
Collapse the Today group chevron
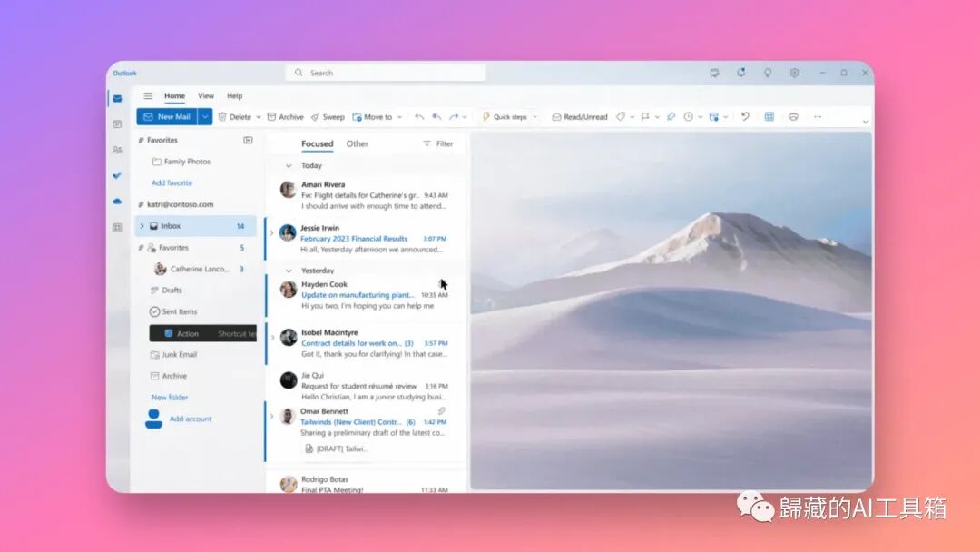tap(289, 165)
